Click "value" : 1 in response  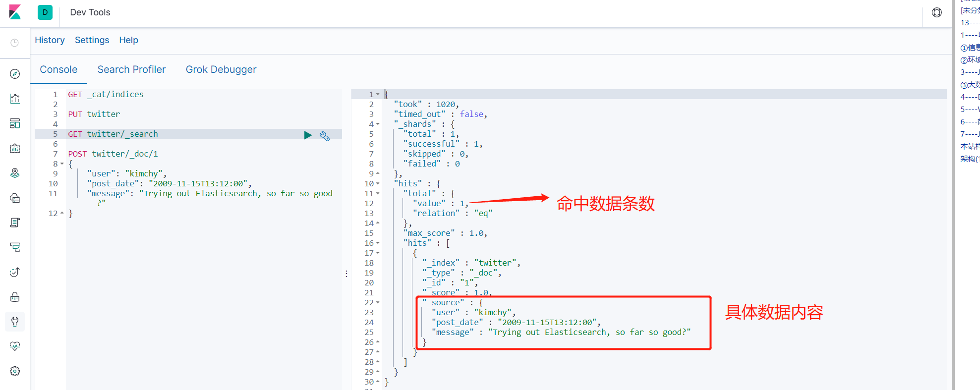pyautogui.click(x=441, y=203)
